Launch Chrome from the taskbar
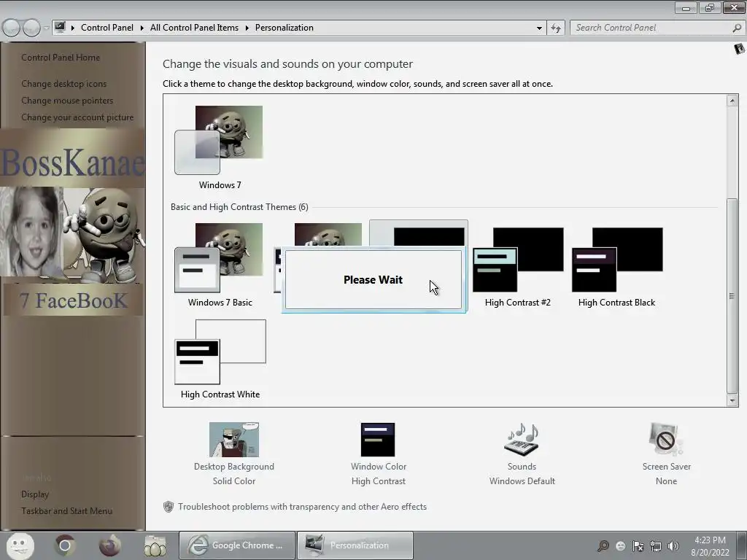The height and width of the screenshot is (560, 747). tap(65, 545)
